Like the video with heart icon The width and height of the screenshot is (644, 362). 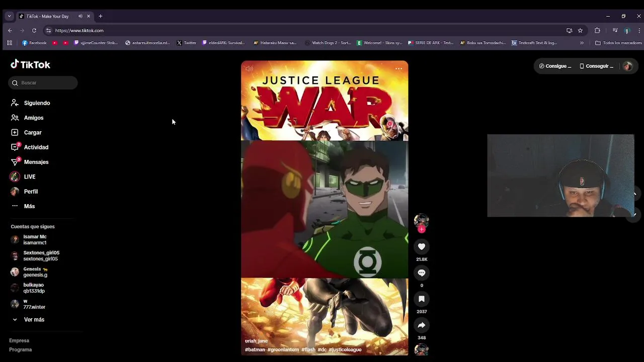422,246
